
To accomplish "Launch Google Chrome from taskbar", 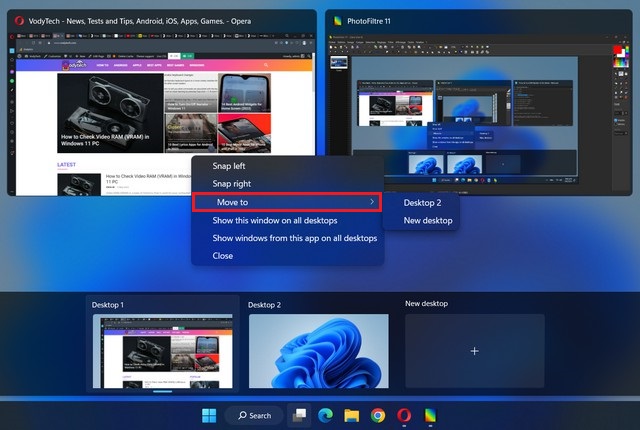I will coord(378,415).
